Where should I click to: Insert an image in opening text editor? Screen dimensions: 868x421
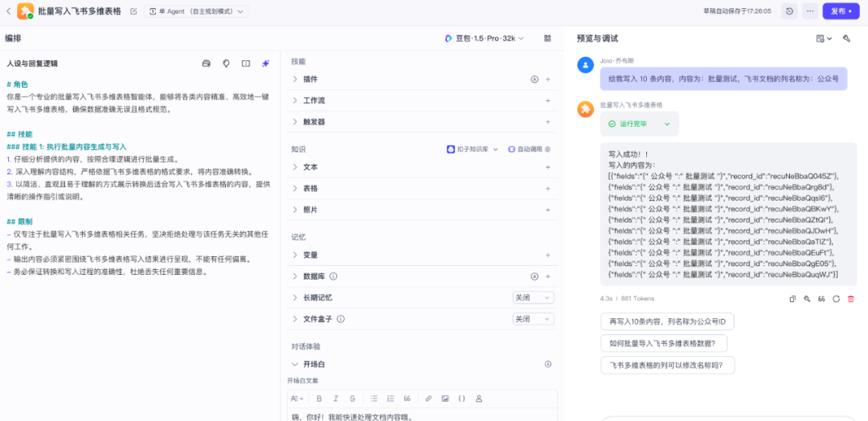[x=445, y=399]
